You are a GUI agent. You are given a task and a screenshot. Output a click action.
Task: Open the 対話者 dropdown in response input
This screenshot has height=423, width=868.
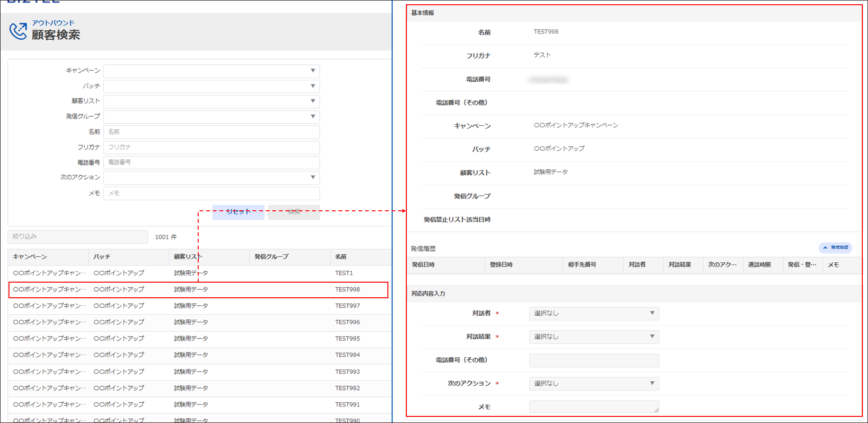(594, 313)
